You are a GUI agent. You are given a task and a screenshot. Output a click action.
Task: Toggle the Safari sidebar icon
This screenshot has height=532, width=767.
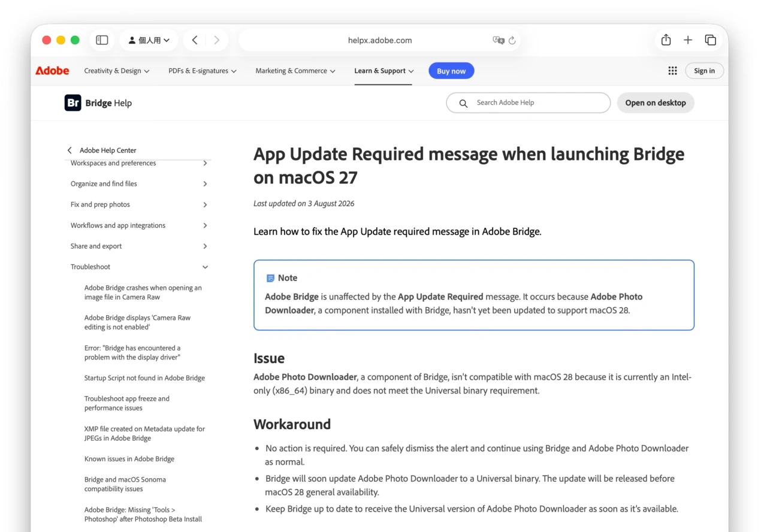point(102,40)
